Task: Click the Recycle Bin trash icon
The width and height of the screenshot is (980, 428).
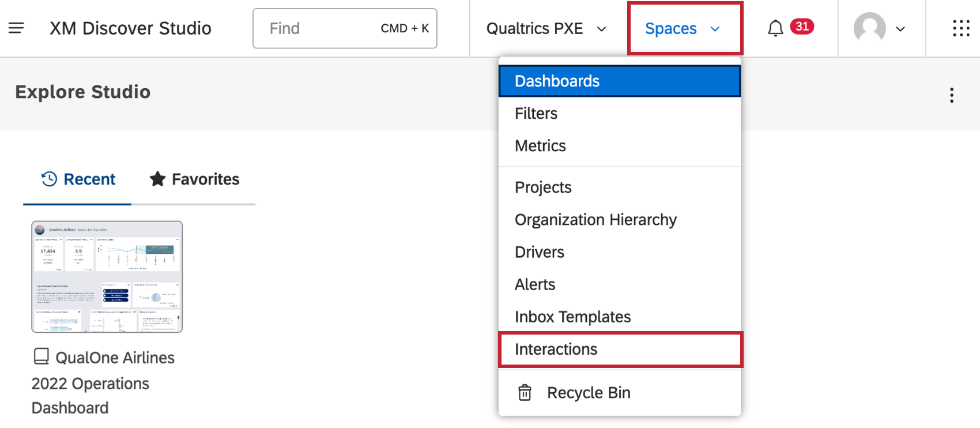Action: coord(525,393)
